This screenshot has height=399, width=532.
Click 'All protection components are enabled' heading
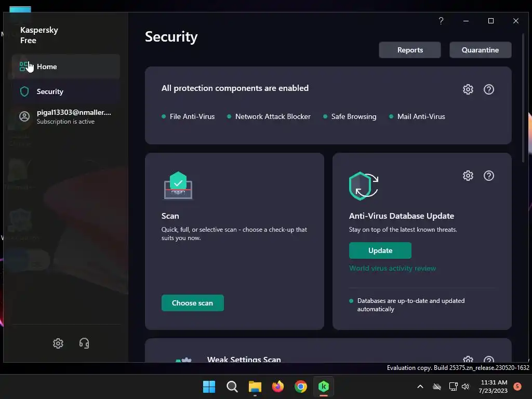tap(235, 88)
